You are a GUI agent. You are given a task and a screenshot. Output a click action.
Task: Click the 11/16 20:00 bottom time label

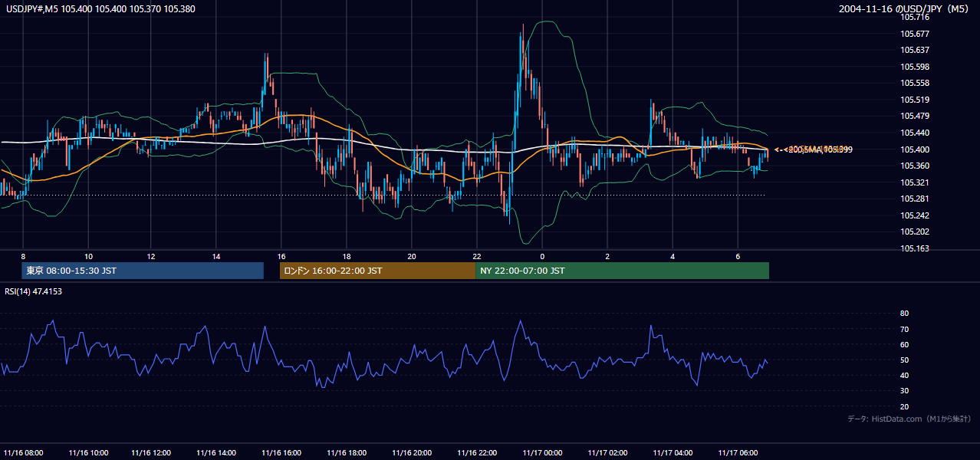pos(412,452)
